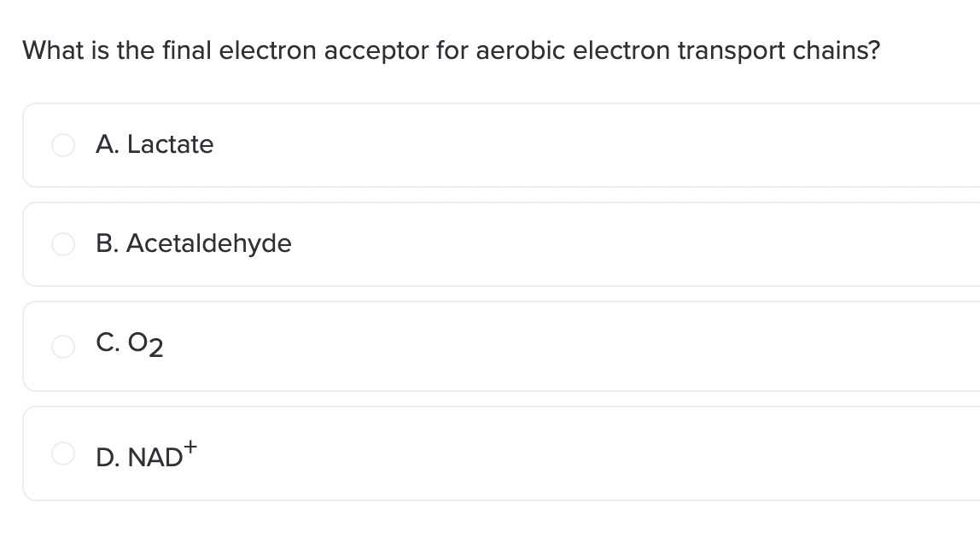
Task: Choose the Acetaldehyde radio button
Action: (x=63, y=244)
